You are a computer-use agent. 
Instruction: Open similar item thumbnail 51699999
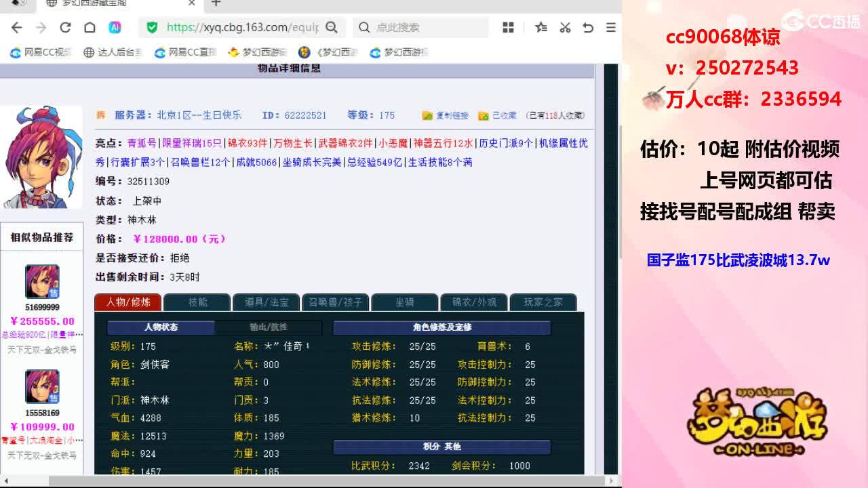pos(42,281)
